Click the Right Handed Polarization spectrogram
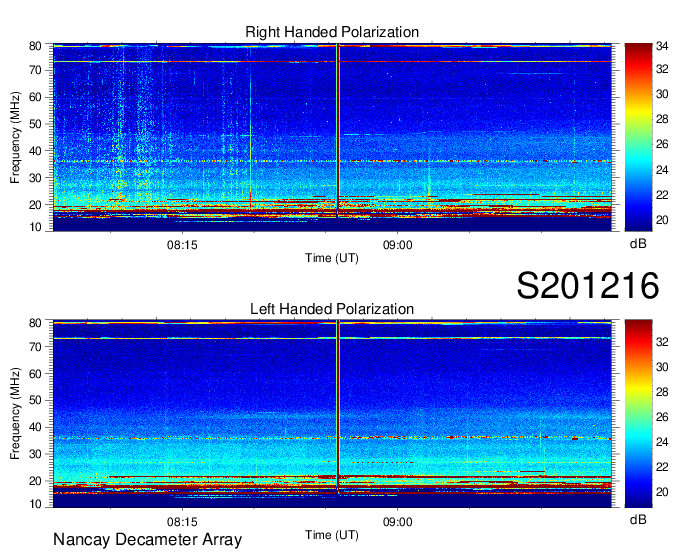 (332, 137)
